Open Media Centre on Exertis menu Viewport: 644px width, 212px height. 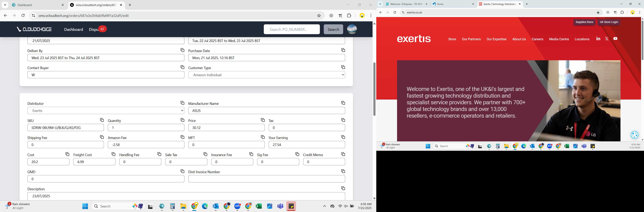(559, 39)
